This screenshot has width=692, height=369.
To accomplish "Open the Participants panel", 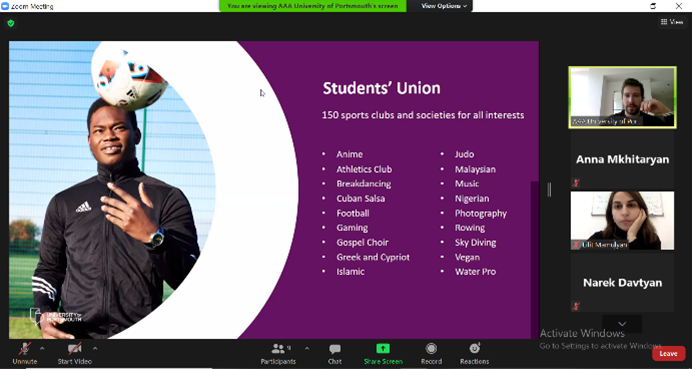I will pyautogui.click(x=278, y=353).
